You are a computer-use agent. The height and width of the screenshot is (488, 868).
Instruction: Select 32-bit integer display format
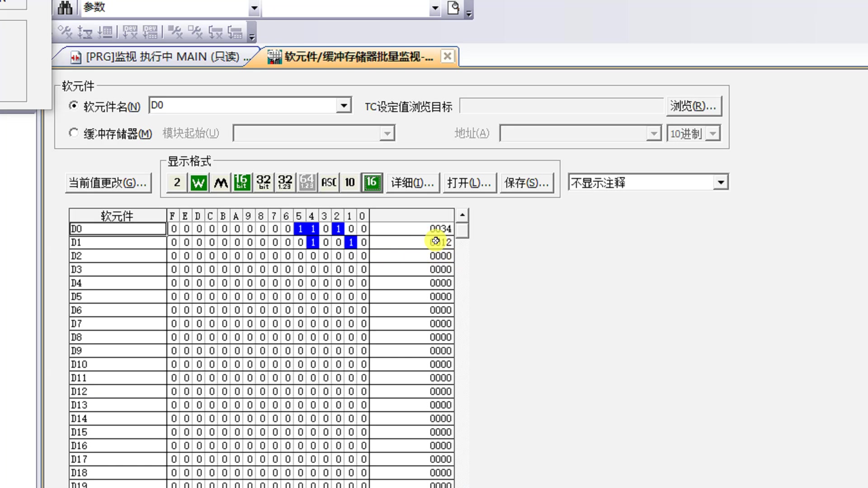pyautogui.click(x=264, y=183)
